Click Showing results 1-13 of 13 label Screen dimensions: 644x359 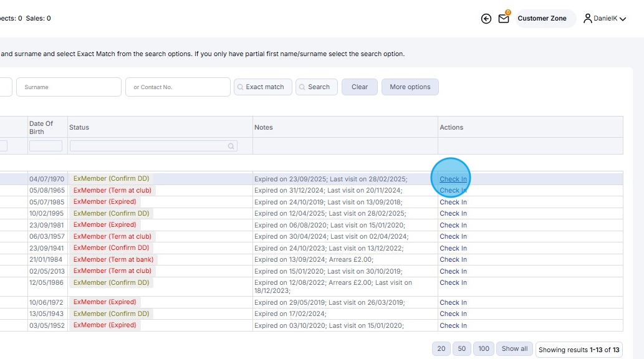click(579, 350)
